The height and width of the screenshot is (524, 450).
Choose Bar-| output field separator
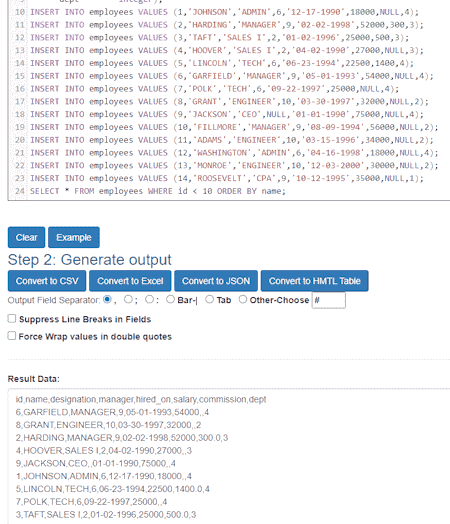pyautogui.click(x=170, y=299)
